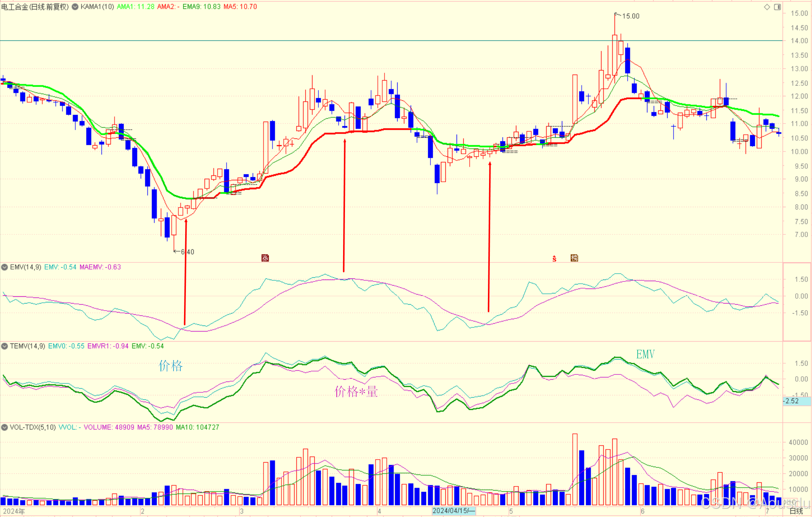Click the diamond icon at chart top-right
The width and height of the screenshot is (812, 517).
coord(767,7)
